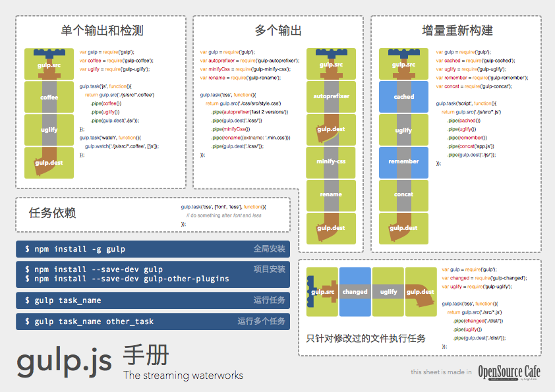Click code line '.pipe(coffee())'
This screenshot has height=392, width=555.
click(x=106, y=103)
